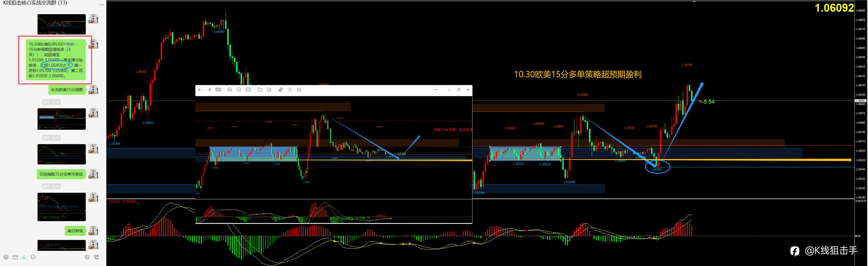
Task: Zoom out on the viewer image
Action: click(239, 89)
